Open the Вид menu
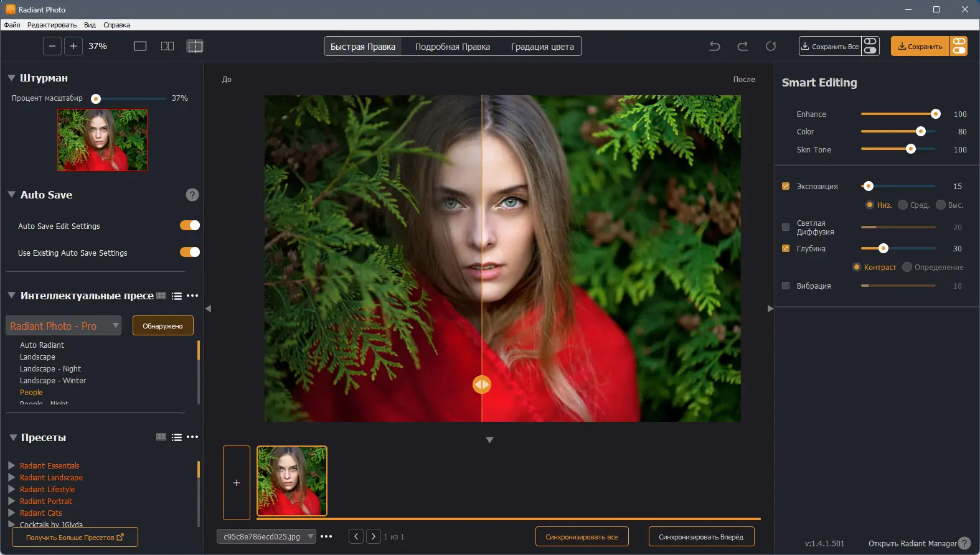Viewport: 980px width, 555px height. (x=90, y=25)
